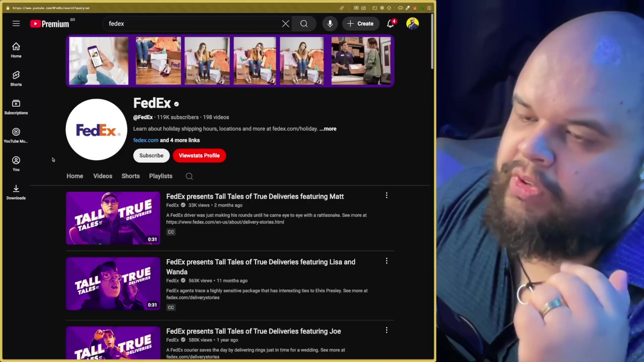Click the browser address bar URL

[51, 8]
